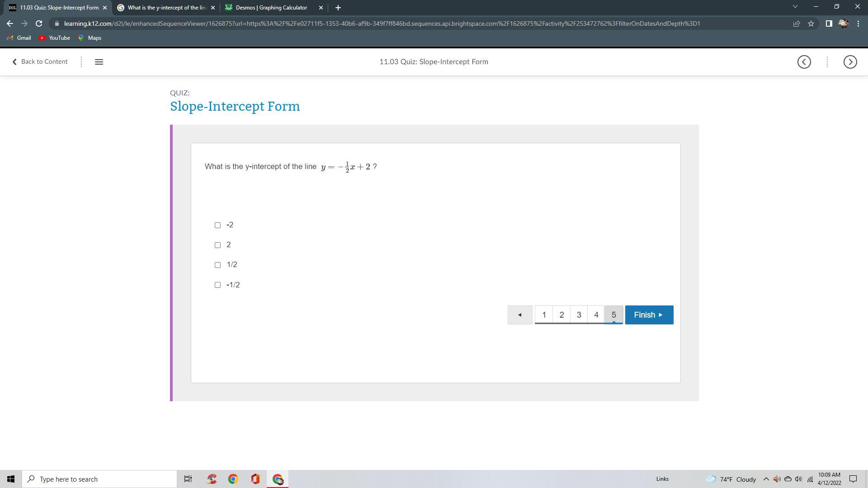Check the 2 answer option

coord(217,245)
